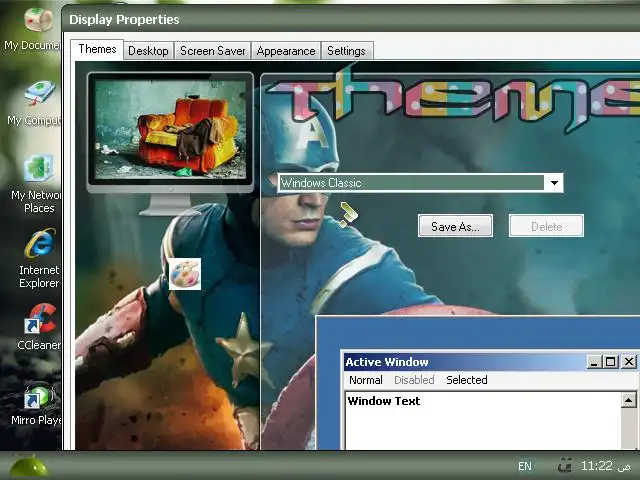The width and height of the screenshot is (640, 480).
Task: Click the system tray icon beside the clock
Action: (565, 465)
